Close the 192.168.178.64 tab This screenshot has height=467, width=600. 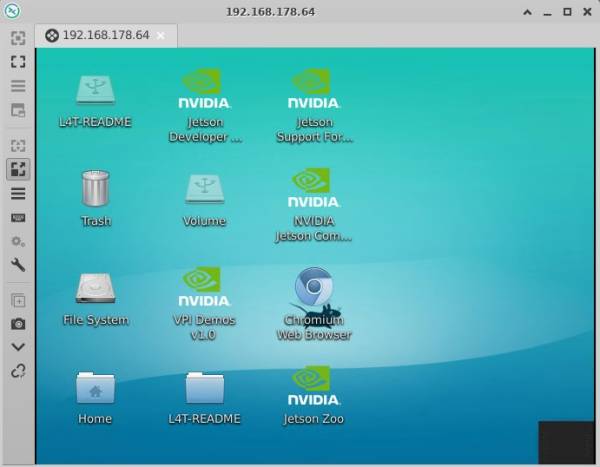click(161, 36)
